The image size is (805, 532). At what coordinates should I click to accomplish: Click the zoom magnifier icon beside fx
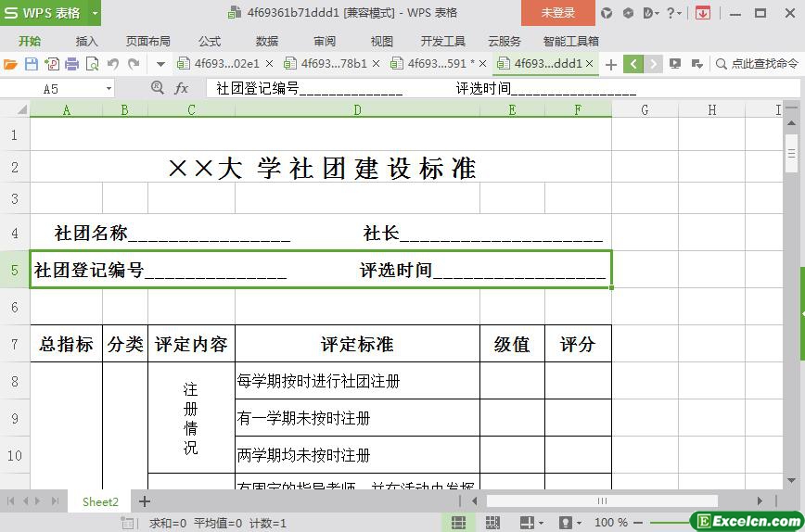tap(157, 88)
